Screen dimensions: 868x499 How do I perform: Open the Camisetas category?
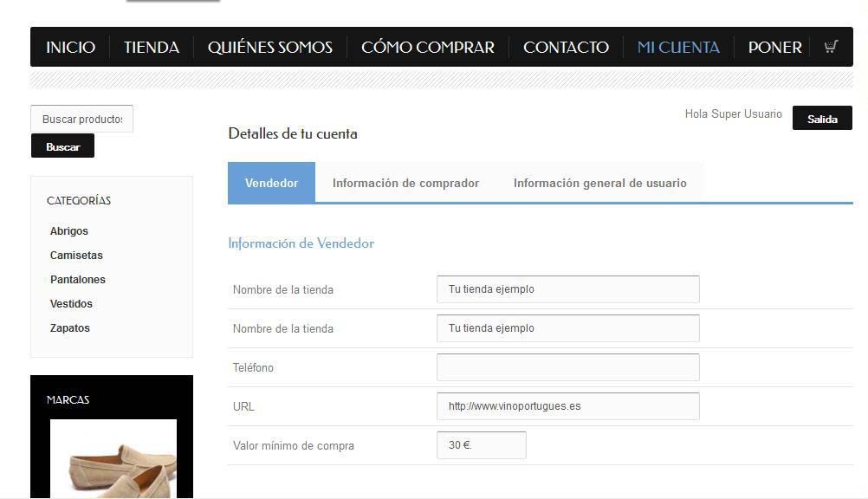tap(76, 256)
